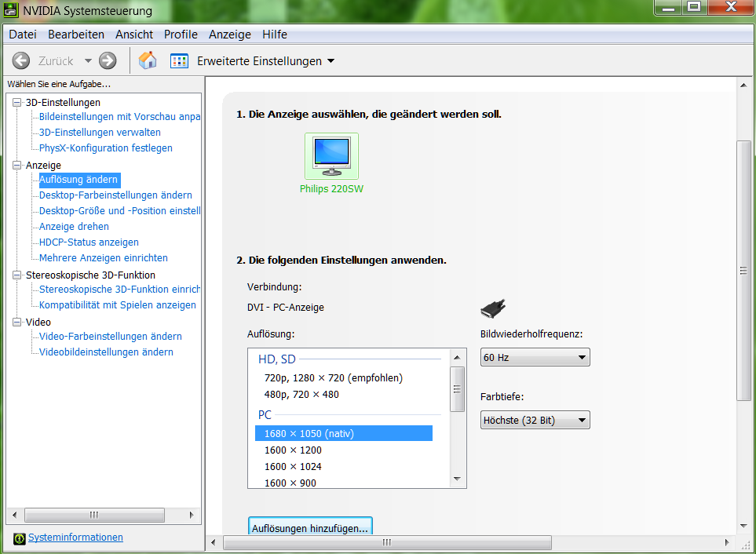
Task: Open Stereoskopische 3D-Funktion einrichten
Action: (x=119, y=290)
